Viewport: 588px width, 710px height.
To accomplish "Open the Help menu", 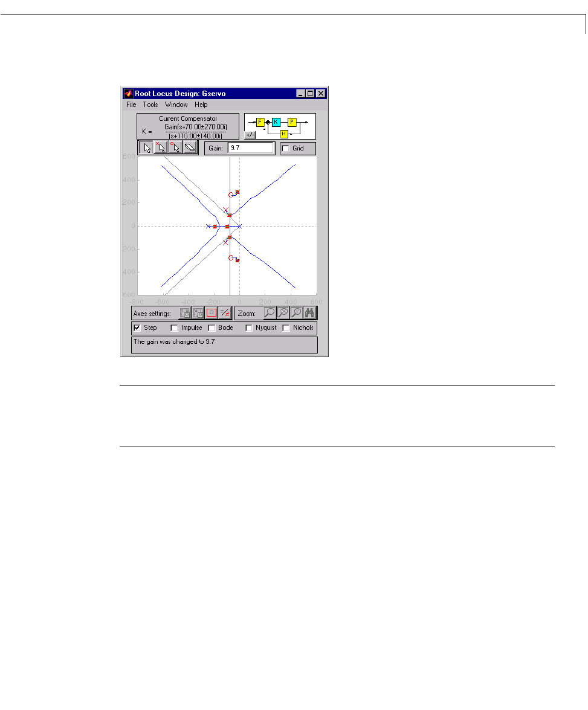I will click(201, 105).
